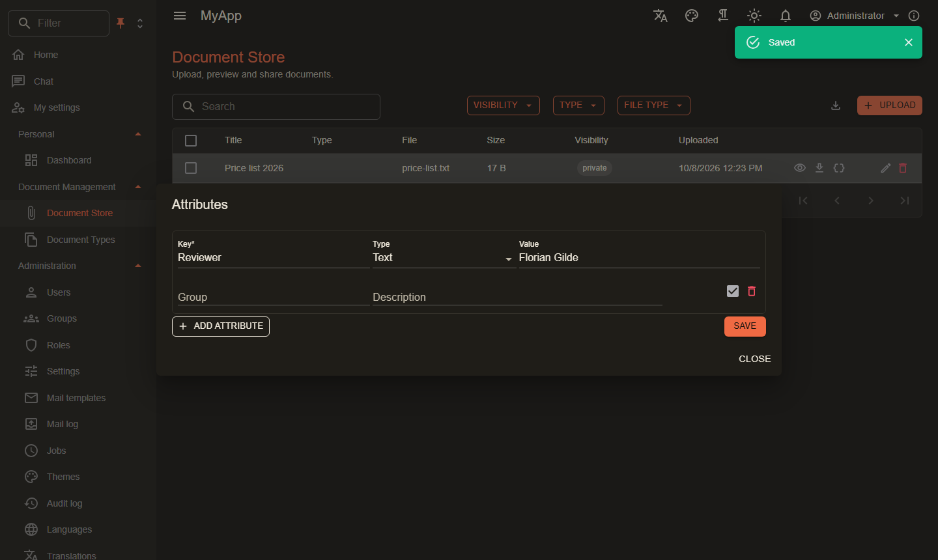Image resolution: width=938 pixels, height=560 pixels.
Task: Open the notifications bell
Action: [786, 16]
